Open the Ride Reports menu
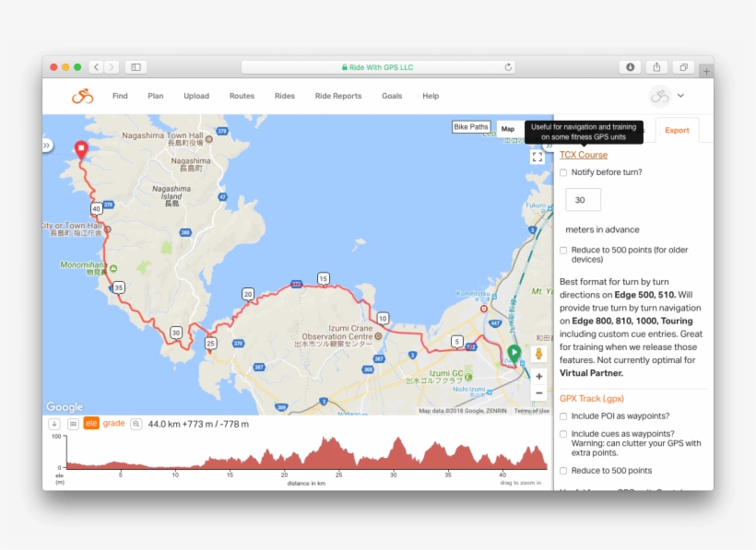This screenshot has width=756, height=550. 338,96
